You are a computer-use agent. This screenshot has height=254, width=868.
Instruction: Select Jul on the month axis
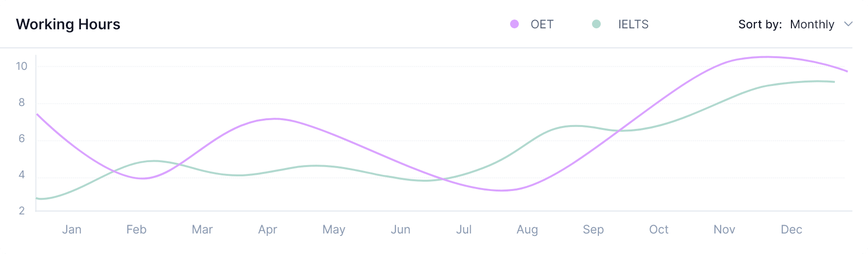[464, 230]
